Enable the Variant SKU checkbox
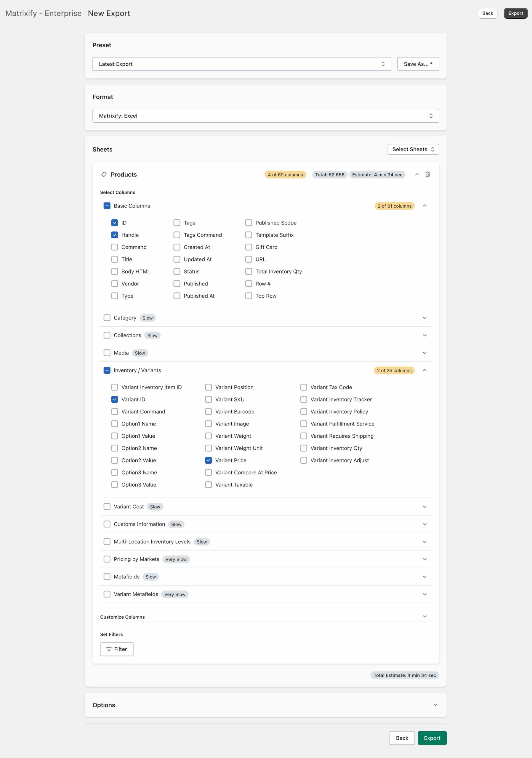 pos(208,399)
